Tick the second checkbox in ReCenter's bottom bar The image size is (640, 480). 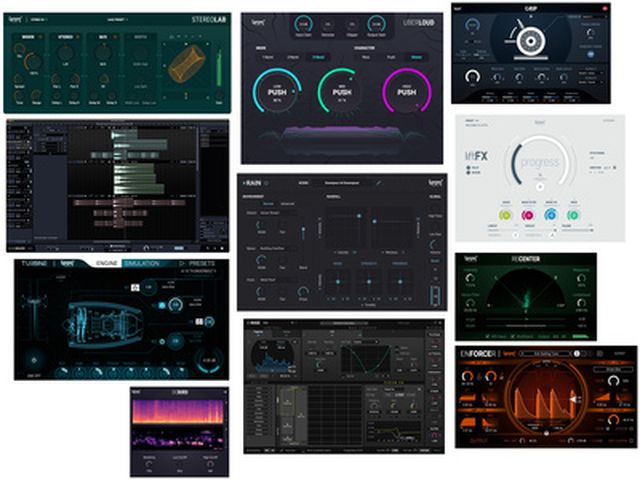coord(515,336)
